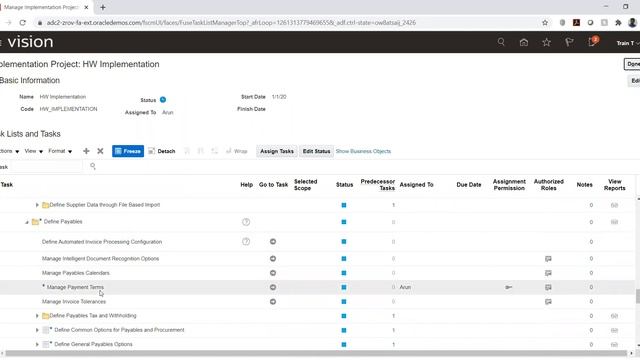Collapse the Define Payables folder
This screenshot has height=360, width=640.
tap(27, 222)
